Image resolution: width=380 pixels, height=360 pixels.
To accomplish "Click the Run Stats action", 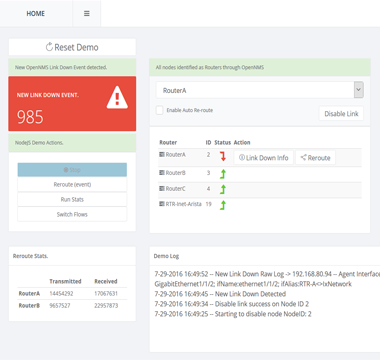I will tap(72, 199).
